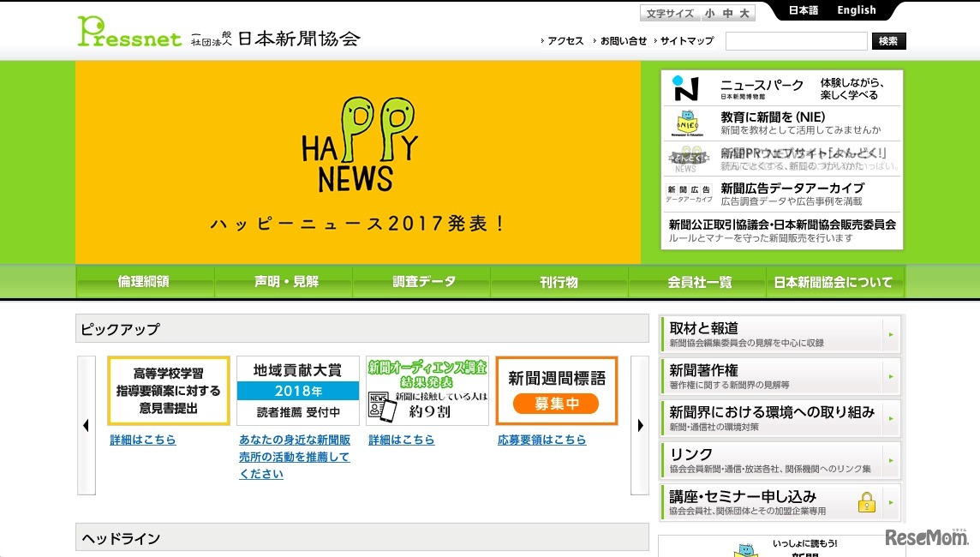Viewport: 980px width, 557px height.
Task: Click あなたの身近な新聞販売所 link
Action: (295, 457)
